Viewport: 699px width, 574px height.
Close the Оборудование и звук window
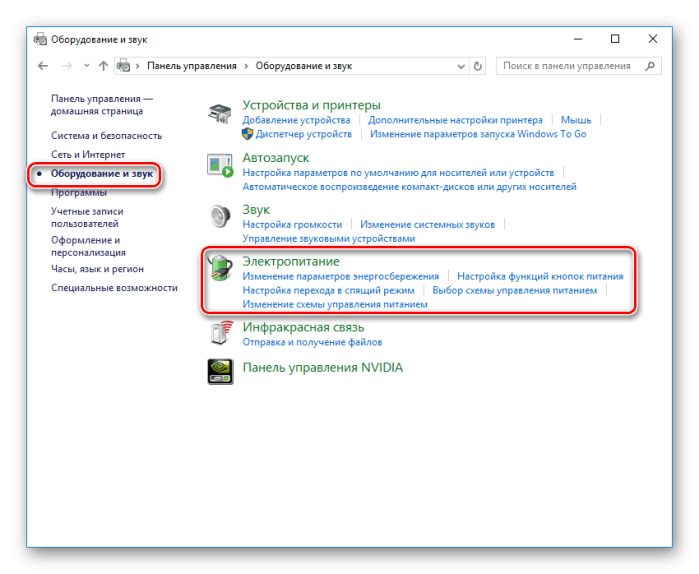pos(653,39)
